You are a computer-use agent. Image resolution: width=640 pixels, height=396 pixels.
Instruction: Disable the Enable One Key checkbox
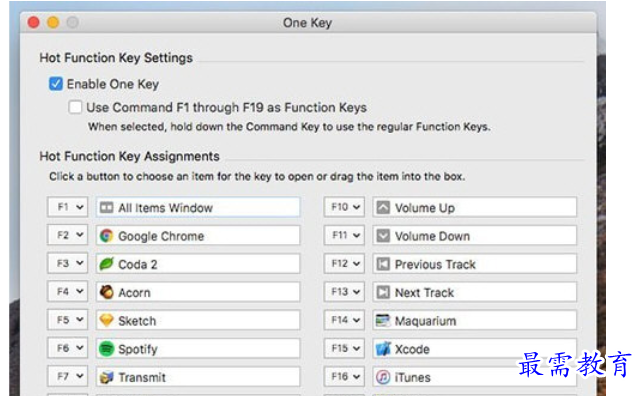(x=56, y=84)
